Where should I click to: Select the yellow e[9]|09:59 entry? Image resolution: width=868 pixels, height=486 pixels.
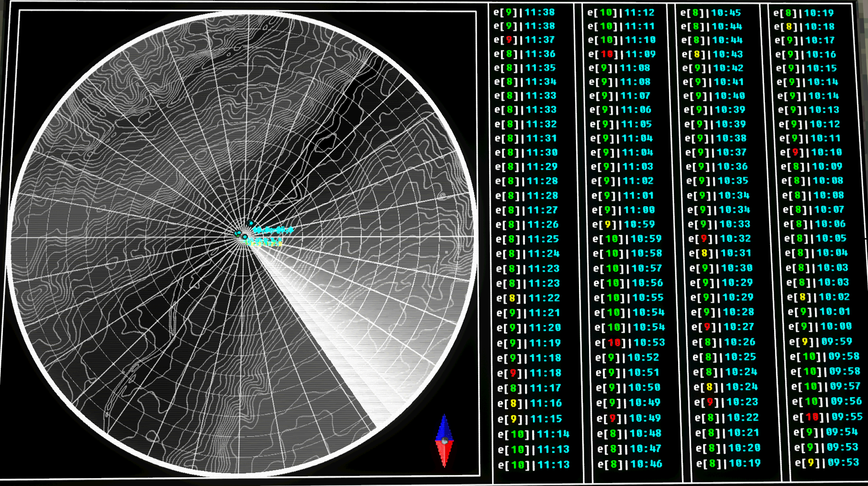pyautogui.click(x=820, y=341)
